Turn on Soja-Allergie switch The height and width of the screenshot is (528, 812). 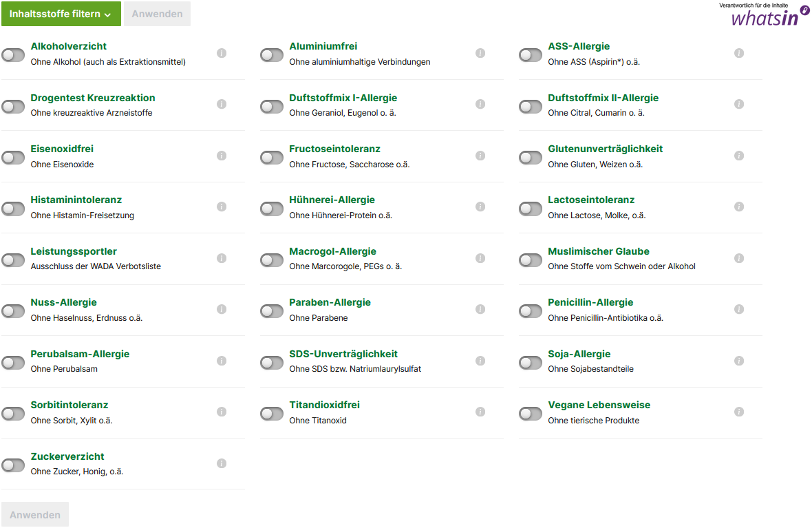click(x=531, y=363)
